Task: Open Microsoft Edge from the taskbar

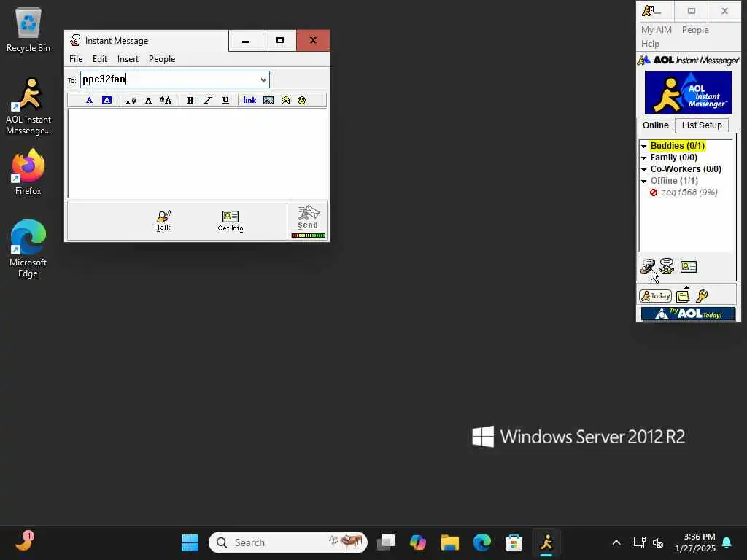Action: pos(481,542)
